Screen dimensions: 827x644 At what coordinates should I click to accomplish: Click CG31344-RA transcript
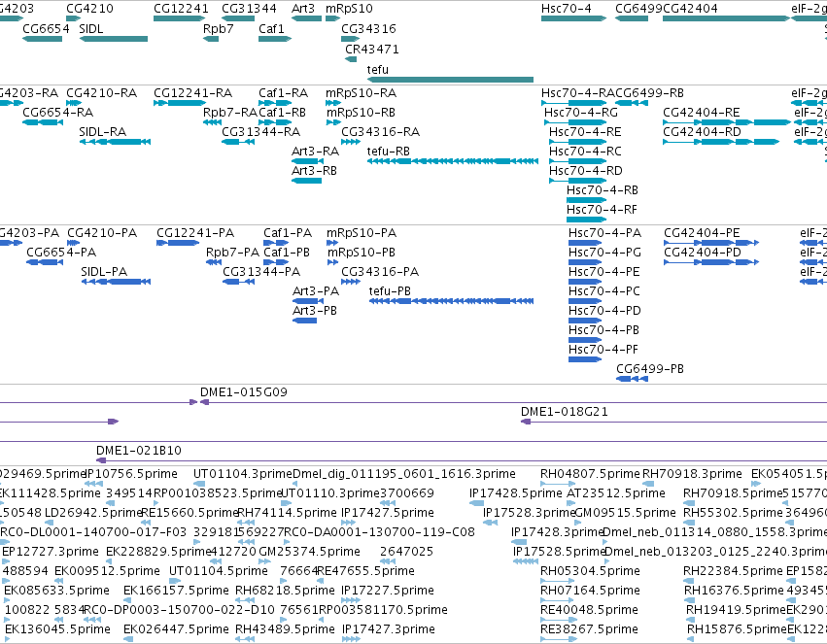(238, 141)
